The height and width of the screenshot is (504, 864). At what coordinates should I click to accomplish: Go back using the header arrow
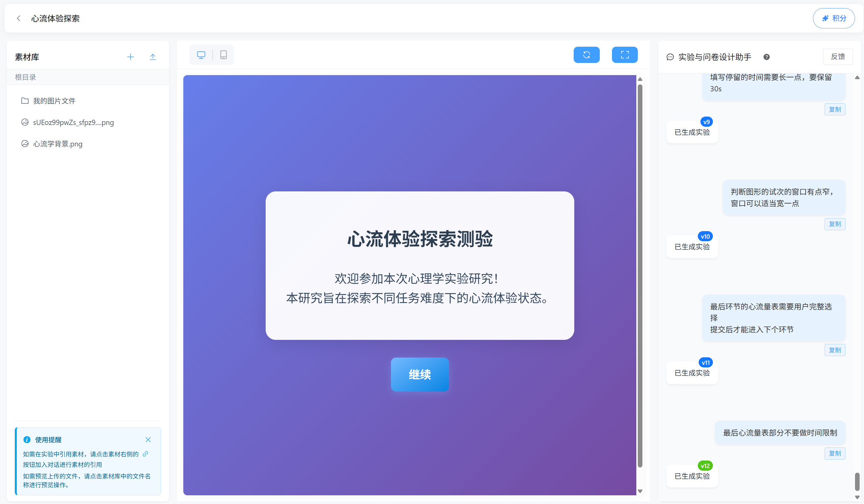click(x=19, y=18)
